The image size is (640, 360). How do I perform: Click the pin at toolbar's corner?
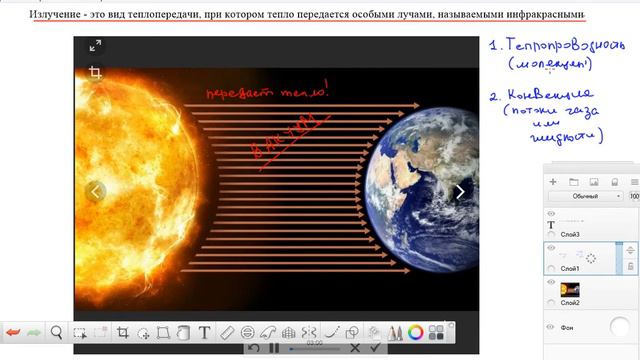pos(451,325)
